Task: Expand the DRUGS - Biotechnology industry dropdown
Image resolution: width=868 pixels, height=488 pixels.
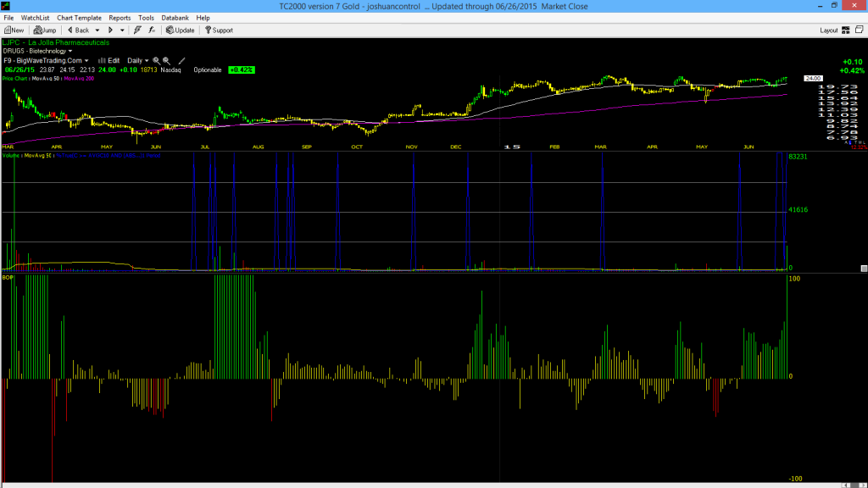Action: click(37, 51)
